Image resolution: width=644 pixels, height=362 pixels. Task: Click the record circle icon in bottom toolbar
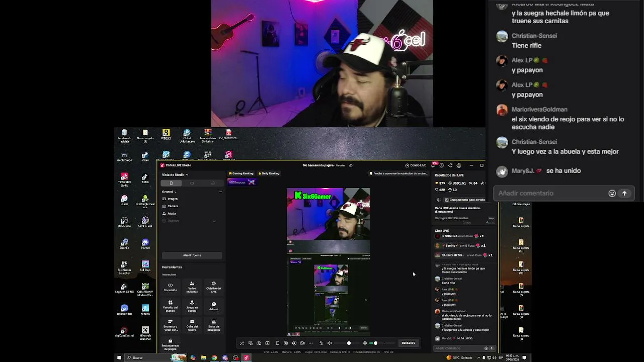(x=286, y=343)
